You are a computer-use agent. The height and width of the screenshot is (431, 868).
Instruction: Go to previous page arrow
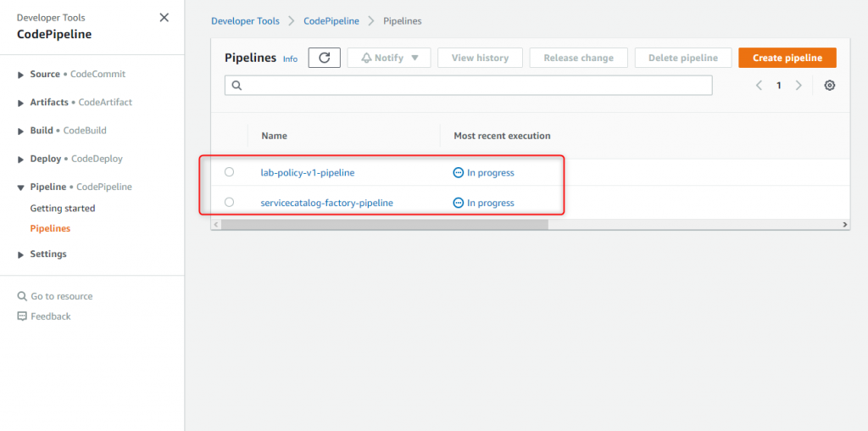point(759,86)
